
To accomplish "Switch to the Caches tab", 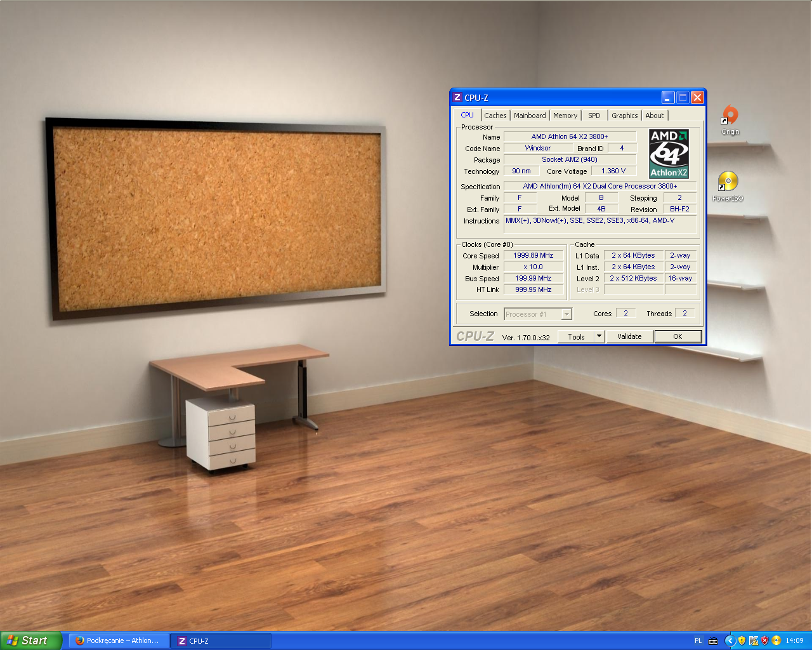I will (x=495, y=116).
